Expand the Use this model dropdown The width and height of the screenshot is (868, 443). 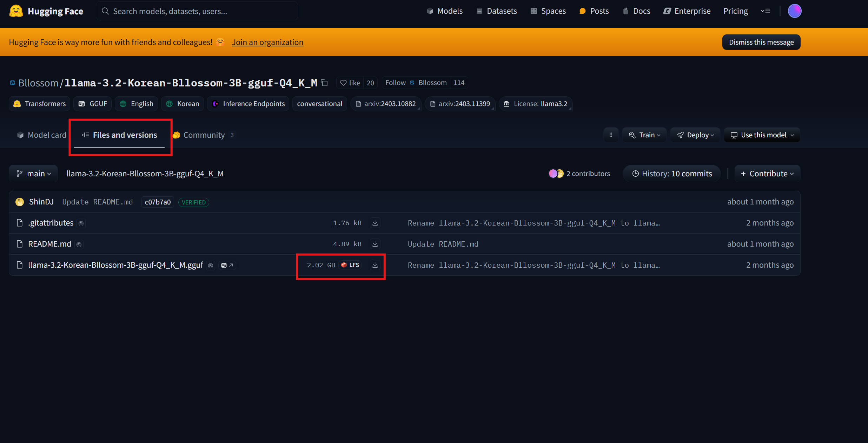pyautogui.click(x=762, y=135)
